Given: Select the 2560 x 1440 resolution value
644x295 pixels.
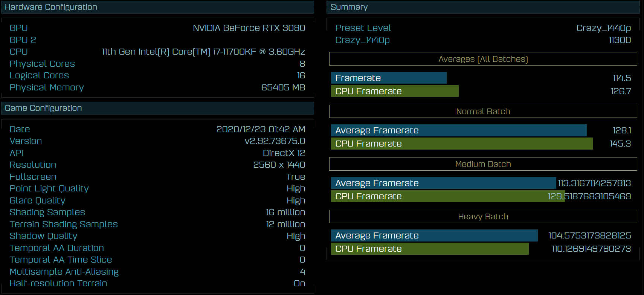Looking at the screenshot, I should pyautogui.click(x=279, y=165).
